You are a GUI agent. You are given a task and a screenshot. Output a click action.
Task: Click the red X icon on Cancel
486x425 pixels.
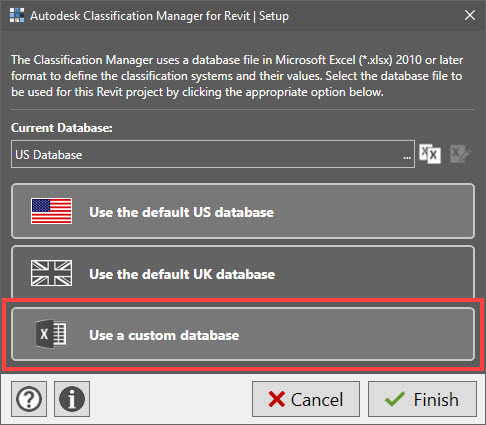(277, 399)
